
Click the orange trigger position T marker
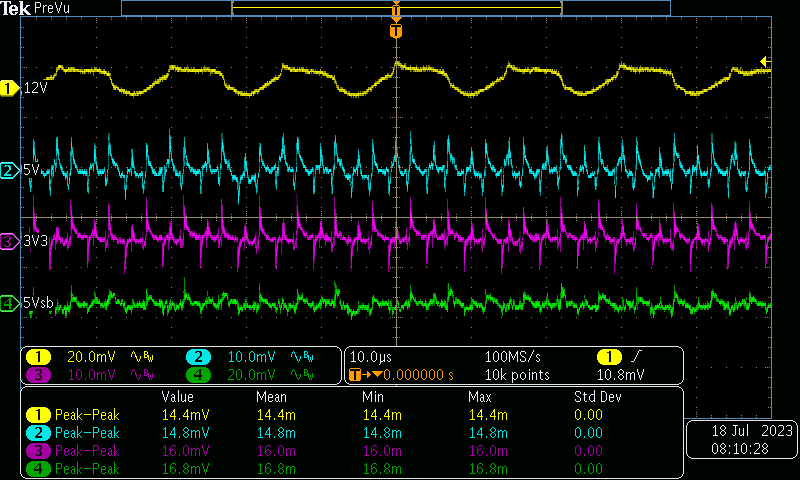[396, 31]
